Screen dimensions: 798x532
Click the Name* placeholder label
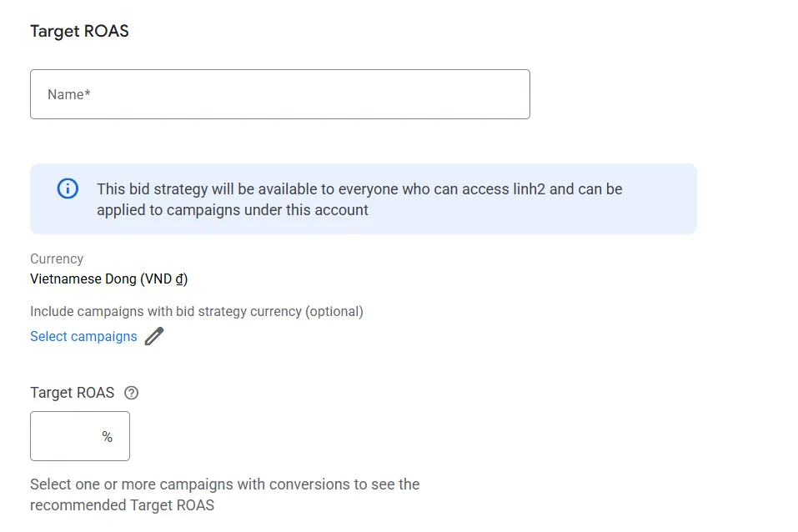click(x=68, y=94)
